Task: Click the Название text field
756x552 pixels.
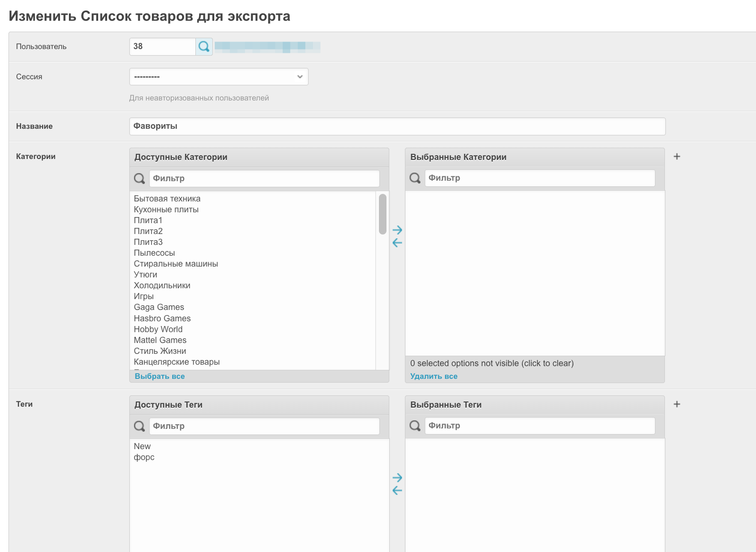Action: coord(397,126)
